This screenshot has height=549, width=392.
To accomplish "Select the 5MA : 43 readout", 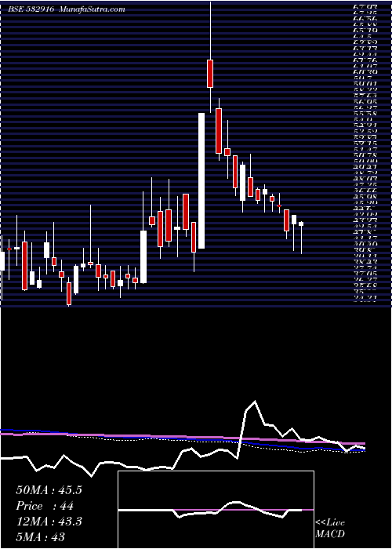I will [x=41, y=536].
